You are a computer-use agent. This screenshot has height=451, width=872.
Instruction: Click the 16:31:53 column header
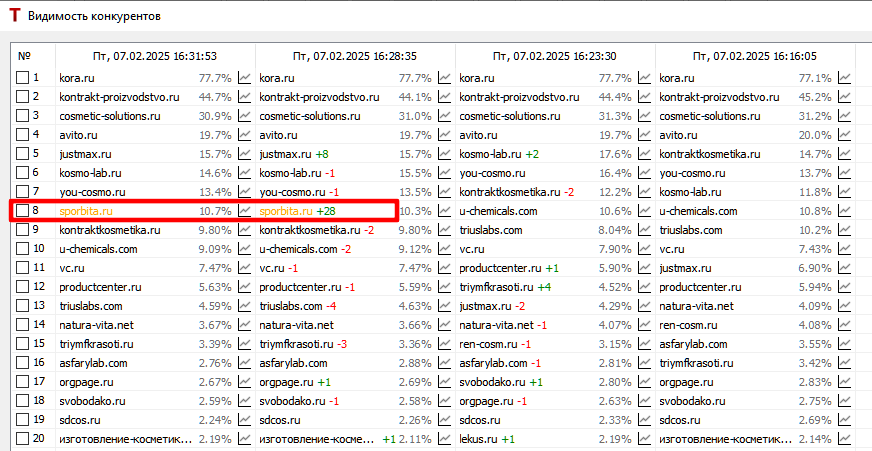click(x=155, y=56)
